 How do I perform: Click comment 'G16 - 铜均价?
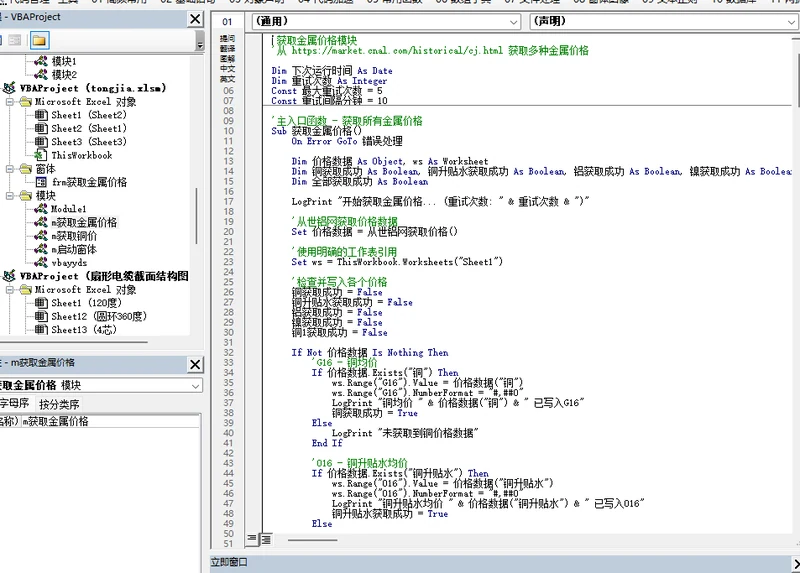pyautogui.click(x=344, y=363)
